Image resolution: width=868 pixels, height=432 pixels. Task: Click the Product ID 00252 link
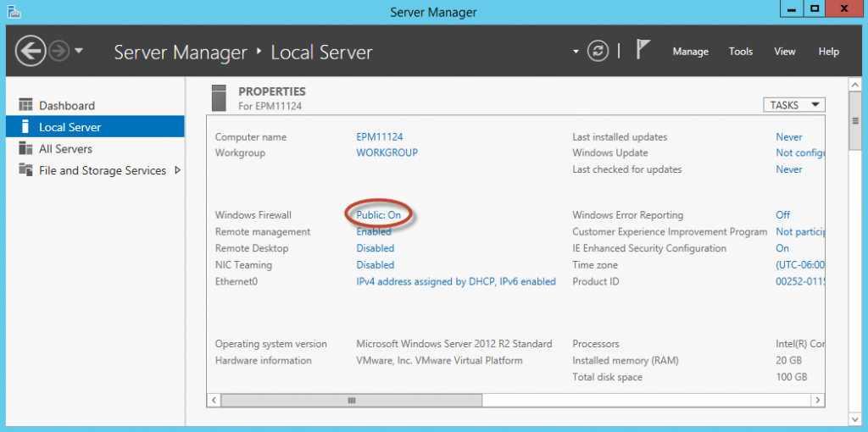coord(800,281)
